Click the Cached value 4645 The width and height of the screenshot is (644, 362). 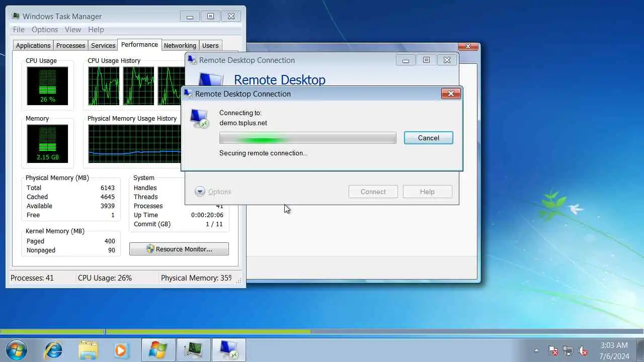click(x=108, y=197)
